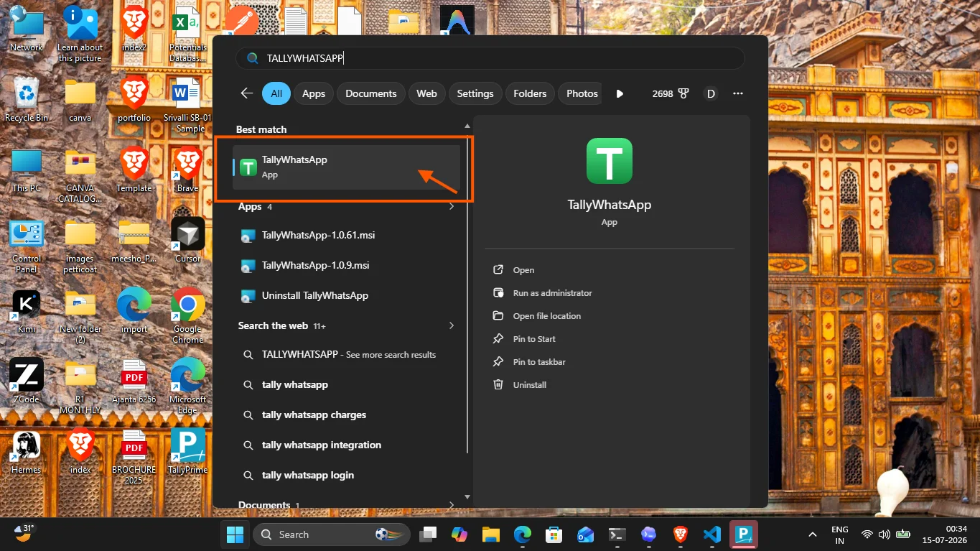Viewport: 980px width, 551px height.
Task: Select the Google Chrome desktop icon
Action: 187,315
